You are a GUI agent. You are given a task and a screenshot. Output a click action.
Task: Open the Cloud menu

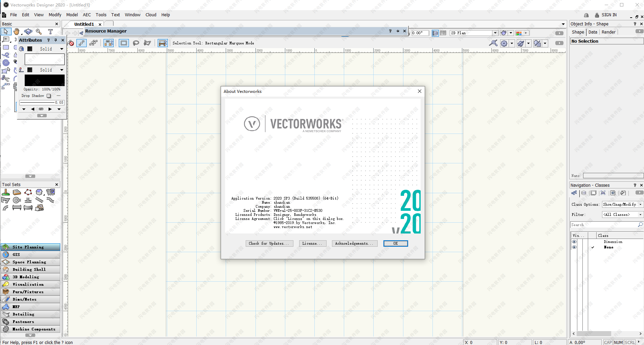coord(151,15)
